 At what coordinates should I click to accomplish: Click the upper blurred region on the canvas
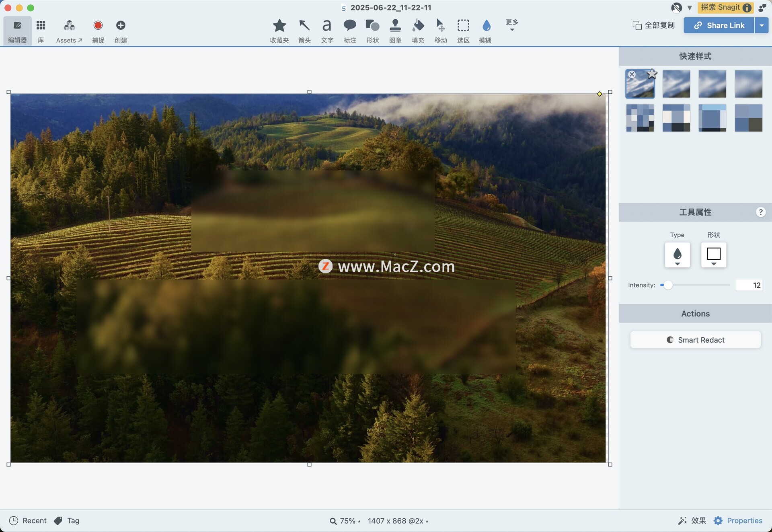tap(313, 211)
